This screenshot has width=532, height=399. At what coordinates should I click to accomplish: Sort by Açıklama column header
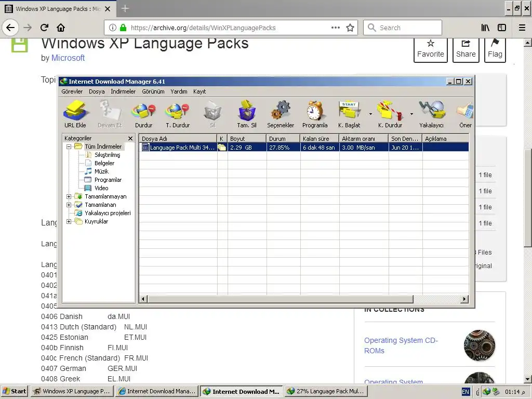click(445, 138)
